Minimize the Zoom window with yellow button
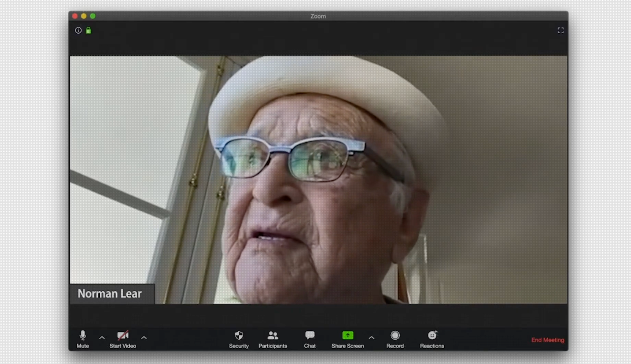The height and width of the screenshot is (364, 631). tap(84, 16)
